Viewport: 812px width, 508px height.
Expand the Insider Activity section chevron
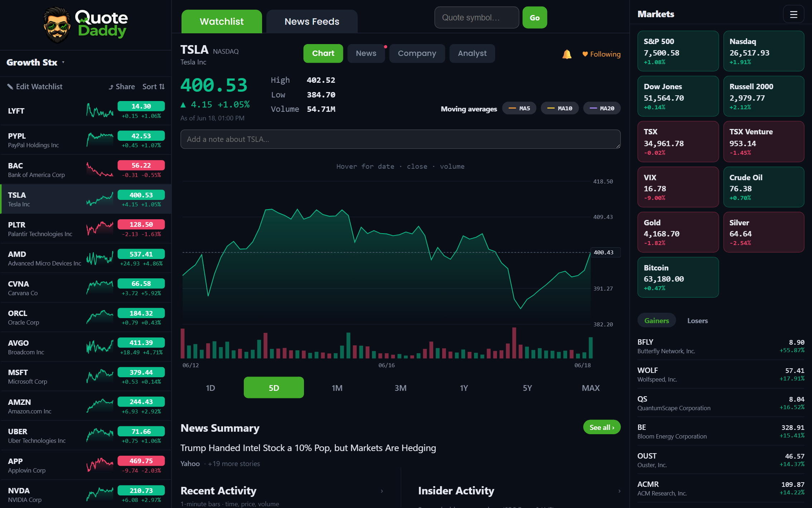(619, 491)
